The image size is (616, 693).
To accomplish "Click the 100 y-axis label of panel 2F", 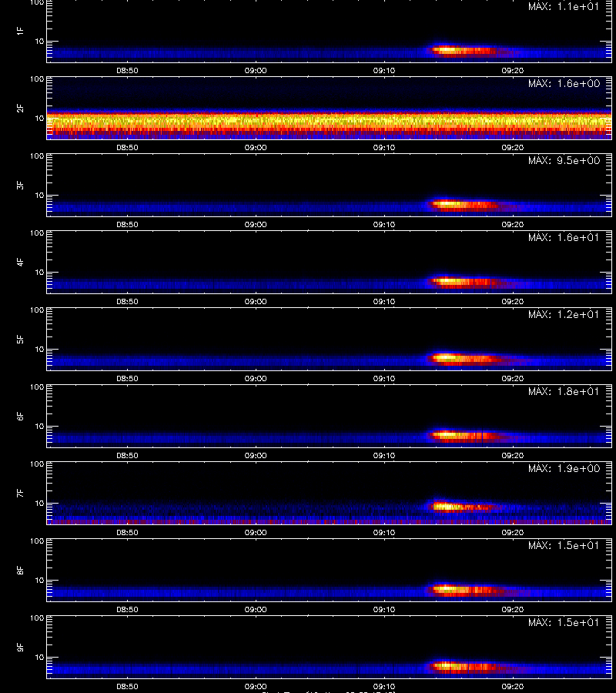I will tap(37, 79).
